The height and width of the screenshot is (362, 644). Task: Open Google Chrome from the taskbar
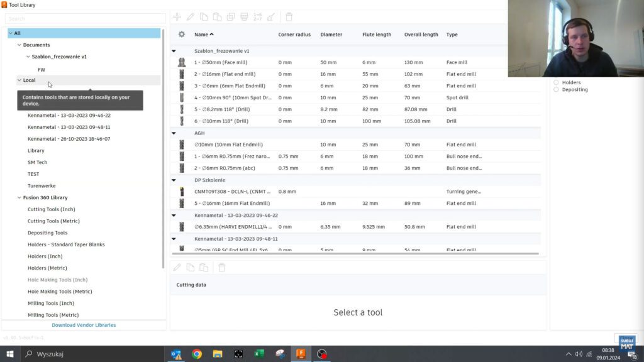(197, 354)
